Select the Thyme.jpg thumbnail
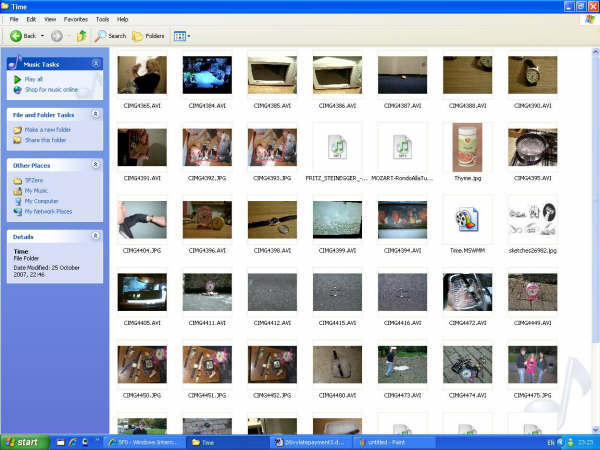600x450 pixels. pyautogui.click(x=467, y=146)
